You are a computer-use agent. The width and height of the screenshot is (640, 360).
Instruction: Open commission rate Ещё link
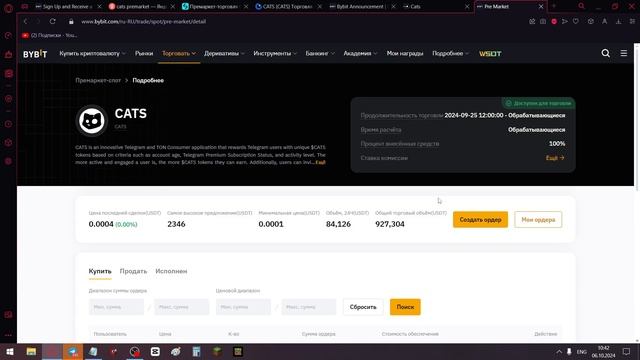tap(555, 158)
